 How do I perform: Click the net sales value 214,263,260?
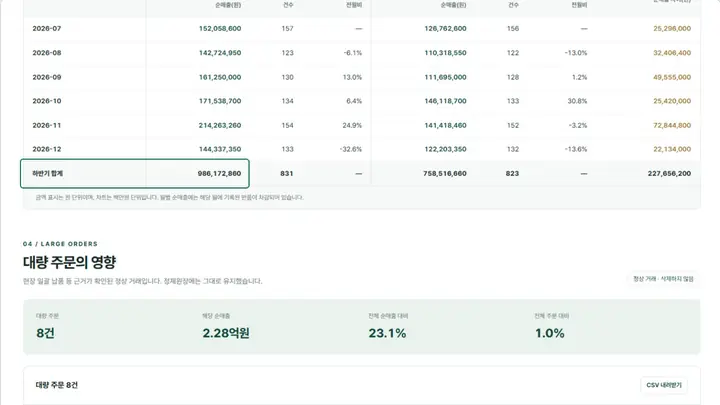[x=220, y=125]
